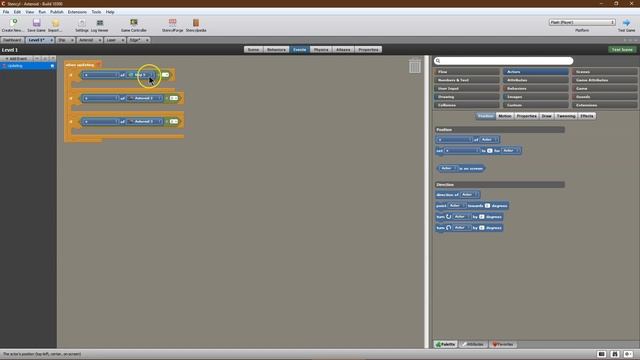Select the Drawing block category

[467, 97]
